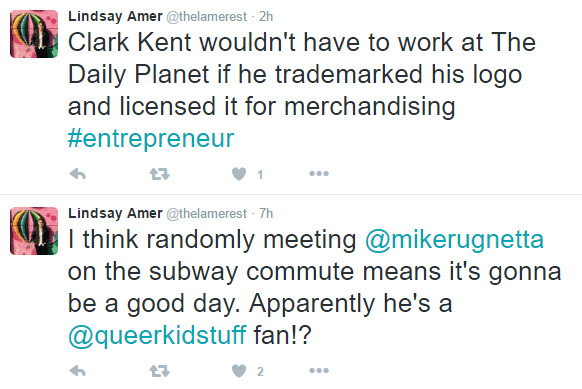Like the subway commute tweet
The width and height of the screenshot is (582, 389).
[239, 370]
